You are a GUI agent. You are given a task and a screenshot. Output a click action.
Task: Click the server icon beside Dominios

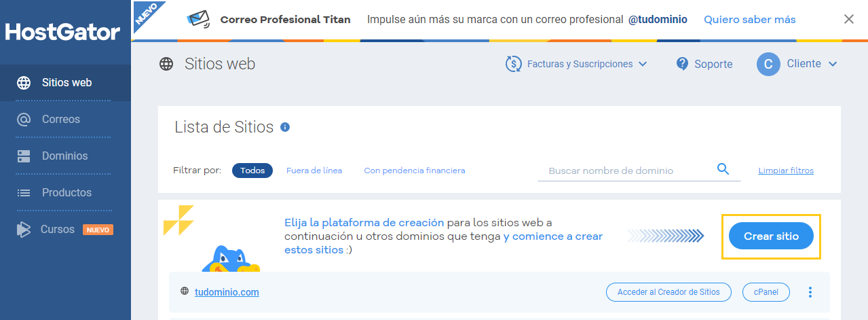click(x=24, y=156)
